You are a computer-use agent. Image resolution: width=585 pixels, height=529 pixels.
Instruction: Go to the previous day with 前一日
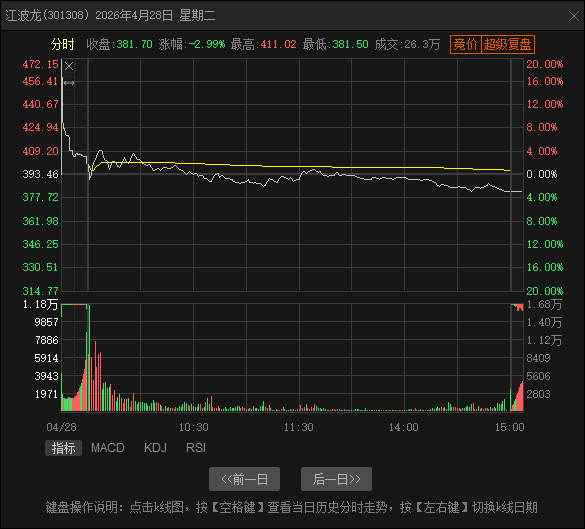click(x=244, y=479)
